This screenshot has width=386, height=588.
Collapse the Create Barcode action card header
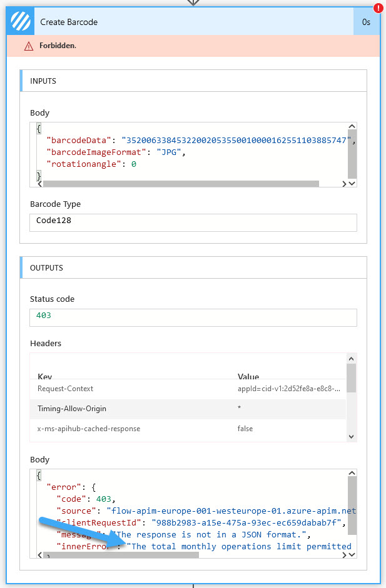tap(188, 21)
